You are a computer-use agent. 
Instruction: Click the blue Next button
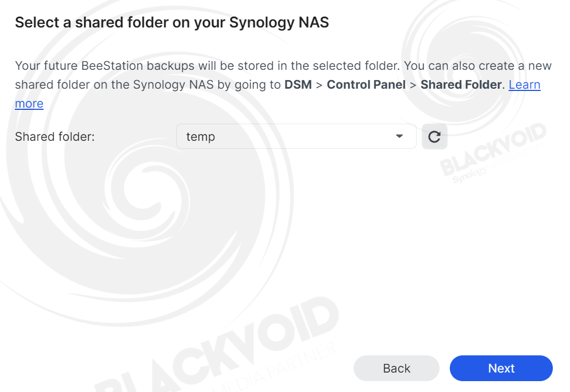[501, 369]
